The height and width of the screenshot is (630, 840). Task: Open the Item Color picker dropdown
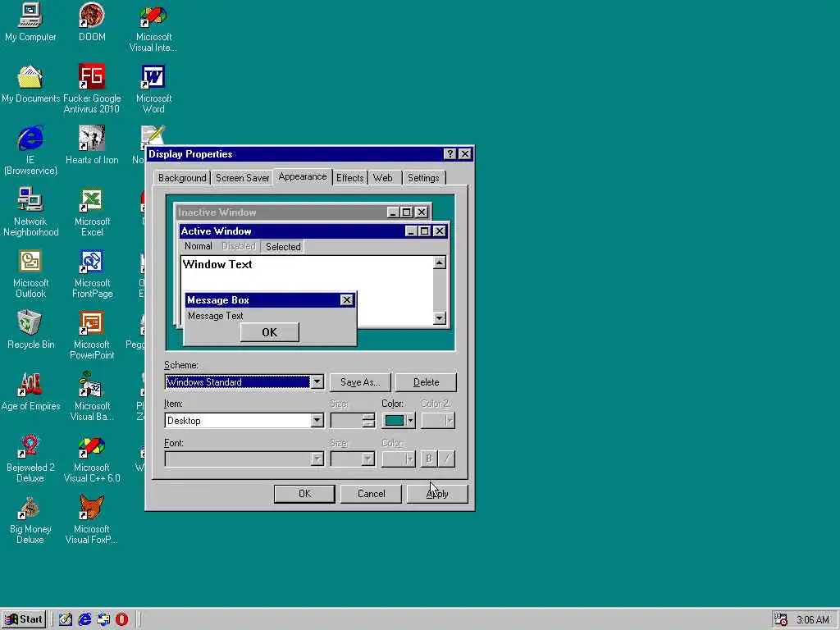tap(410, 421)
